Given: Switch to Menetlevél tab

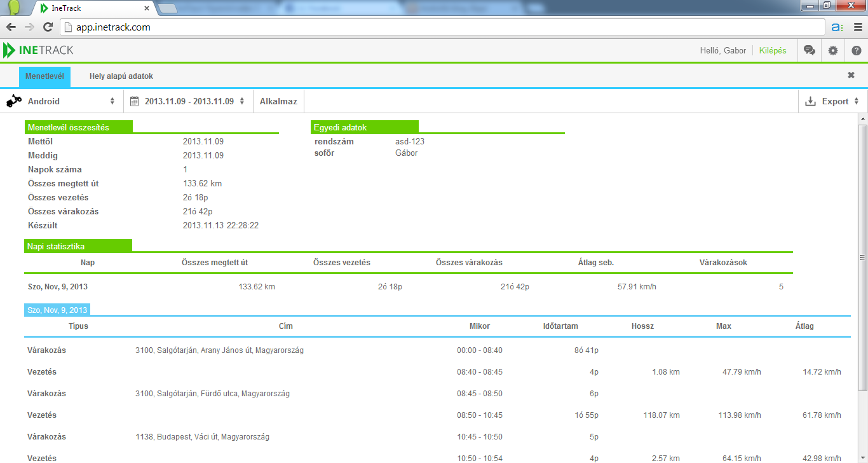Looking at the screenshot, I should point(44,76).
